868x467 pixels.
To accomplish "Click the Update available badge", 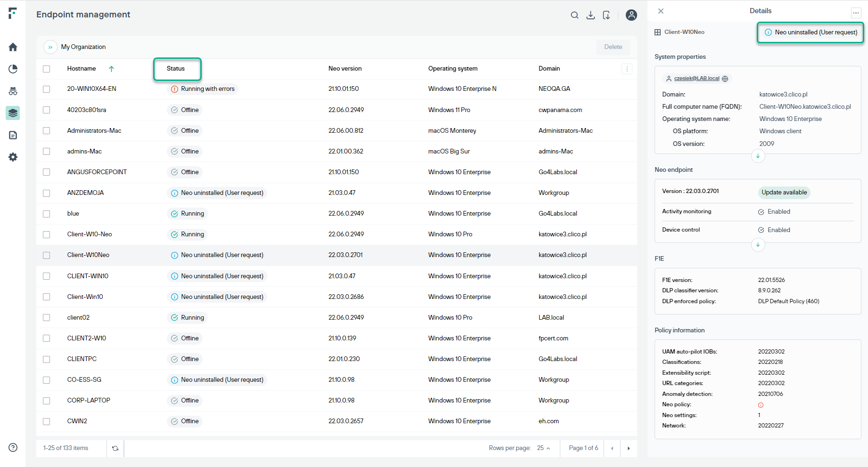I will 784,193.
